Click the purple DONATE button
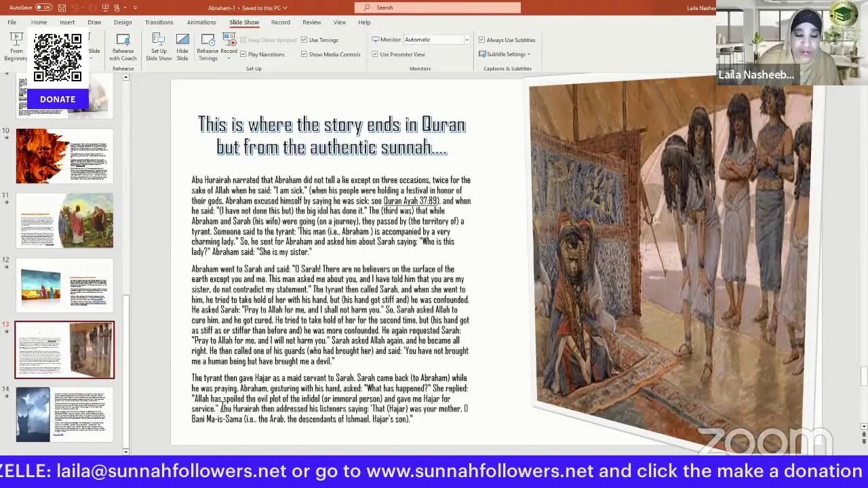Viewport: 868px width, 488px height. click(x=58, y=99)
